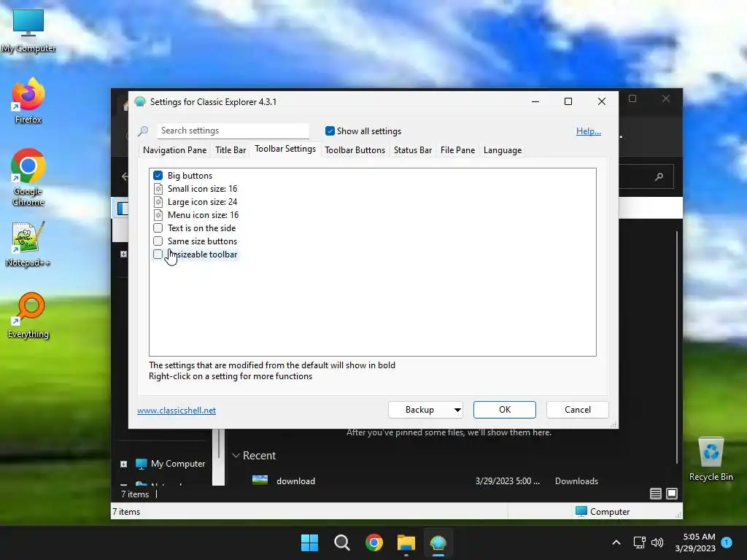The height and width of the screenshot is (560, 747).
Task: Launch Everything search desktop shortcut
Action: click(28, 315)
